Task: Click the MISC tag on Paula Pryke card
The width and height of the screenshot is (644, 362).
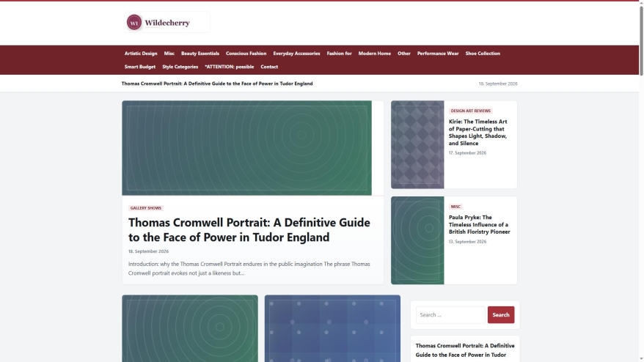Action: [x=455, y=207]
